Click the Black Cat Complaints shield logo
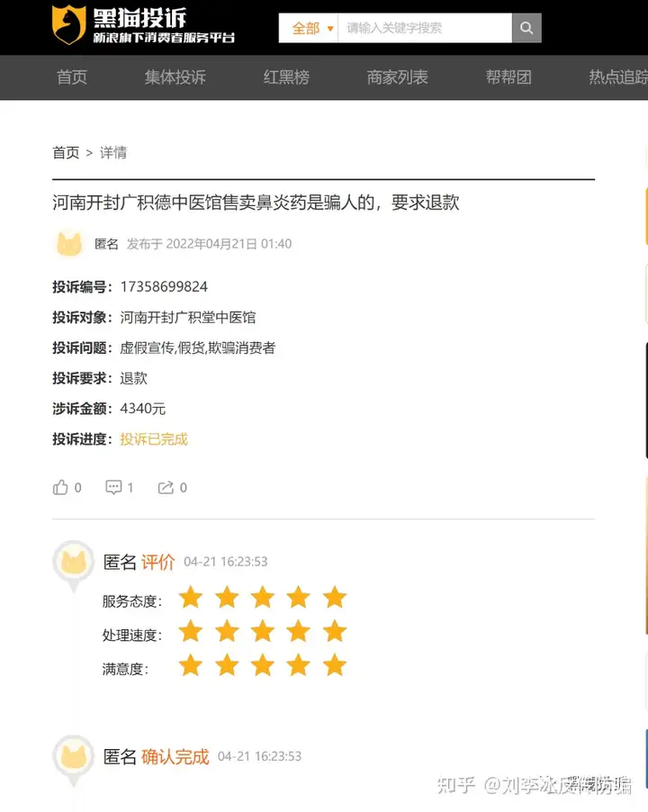Viewport: 648px width, 812px height. click(x=68, y=24)
